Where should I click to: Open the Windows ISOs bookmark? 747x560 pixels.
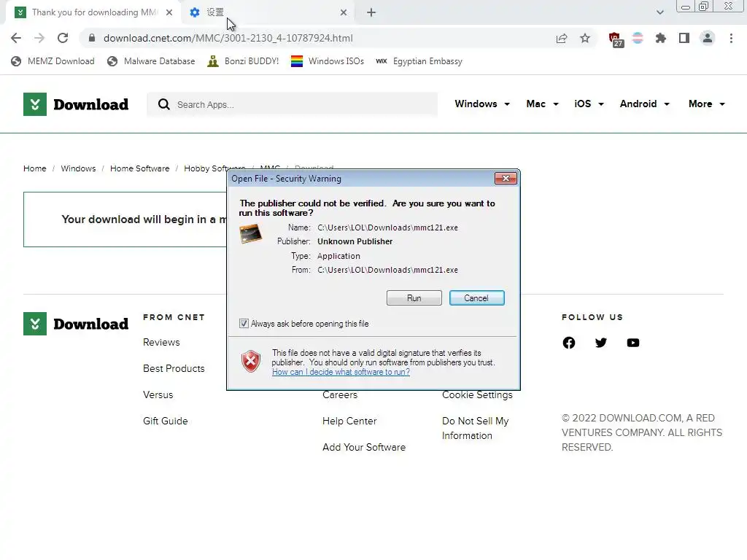pos(328,61)
